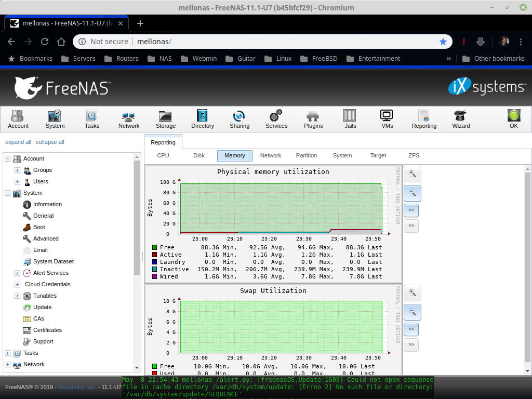Switch to the CPU reporting tab

[163, 155]
